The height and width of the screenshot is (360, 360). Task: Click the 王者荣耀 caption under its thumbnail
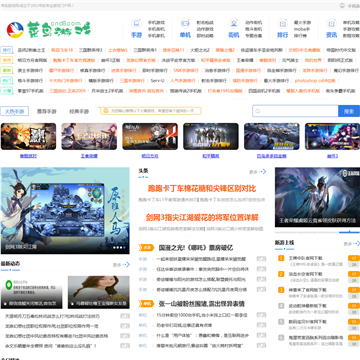89,156
